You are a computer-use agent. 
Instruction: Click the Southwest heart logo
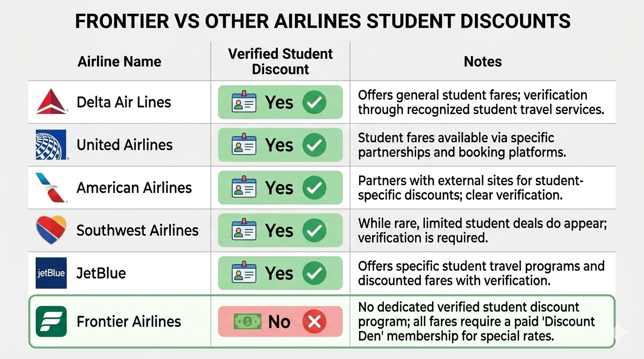point(51,230)
